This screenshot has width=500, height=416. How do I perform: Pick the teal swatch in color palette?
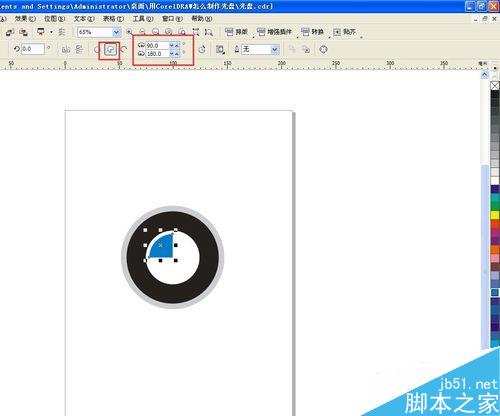495,198
